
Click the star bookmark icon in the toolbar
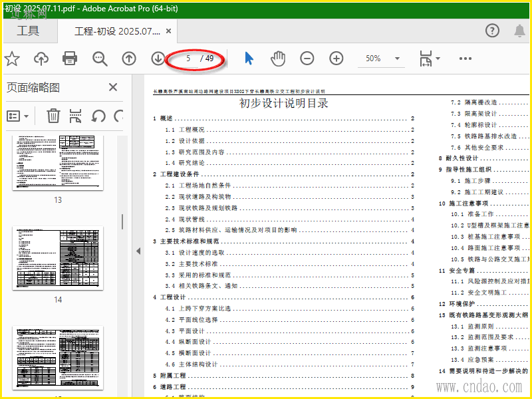pyautogui.click(x=12, y=59)
